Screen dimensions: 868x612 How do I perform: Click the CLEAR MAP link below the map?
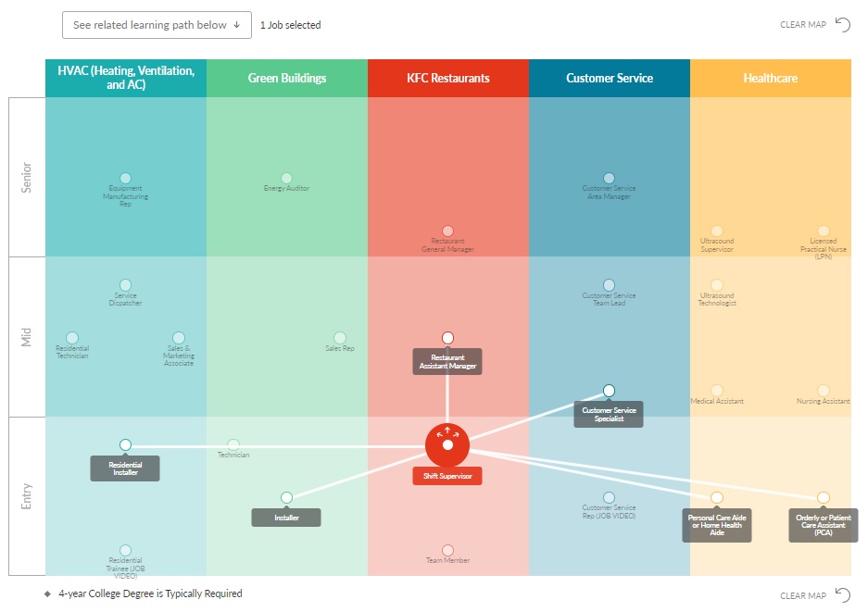pos(802,595)
